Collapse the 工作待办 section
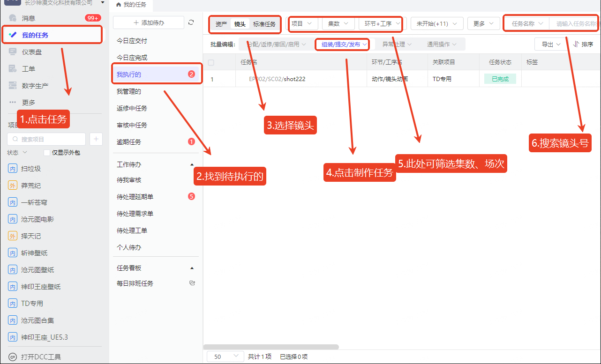Screen dimensions: 601x364 pyautogui.click(x=191, y=165)
